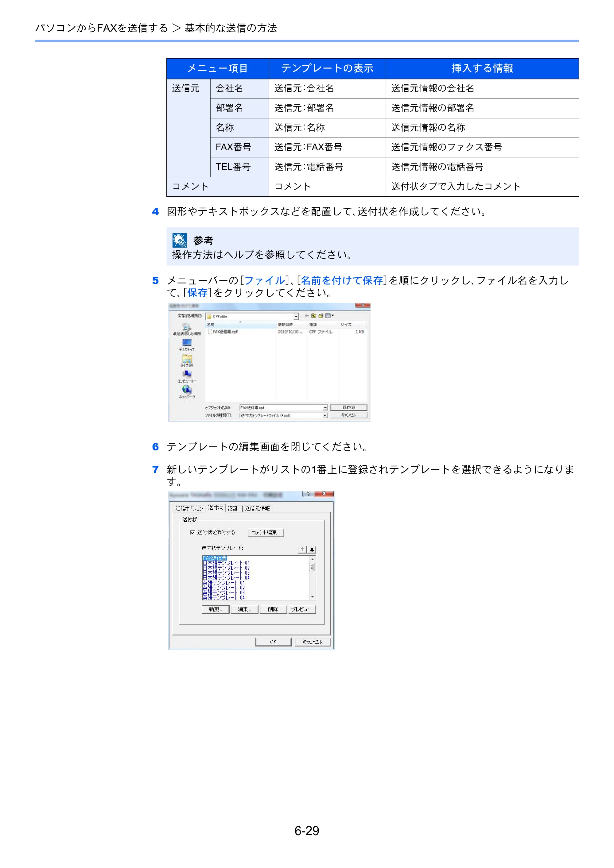Viewport: 614px width, 868px height.
Task: Move template down with the down arrow
Action: point(312,550)
